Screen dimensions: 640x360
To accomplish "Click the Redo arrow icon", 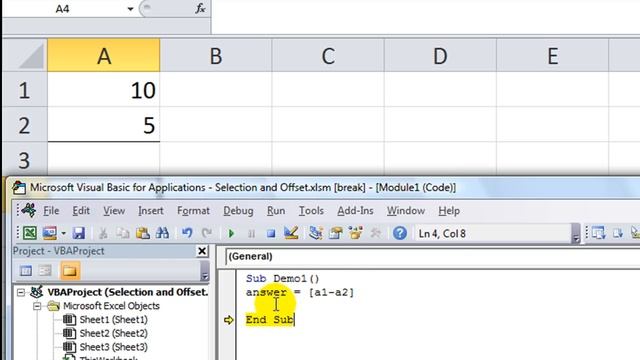I will click(x=207, y=233).
